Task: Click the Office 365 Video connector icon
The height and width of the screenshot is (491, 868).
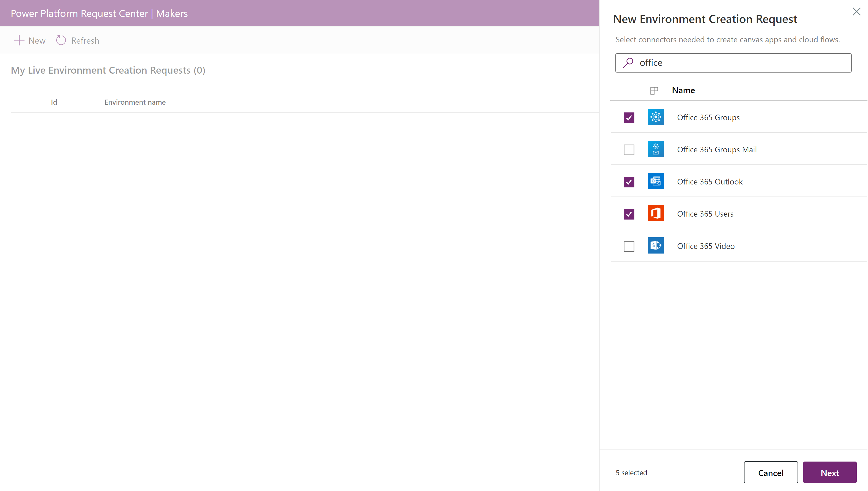Action: (656, 245)
